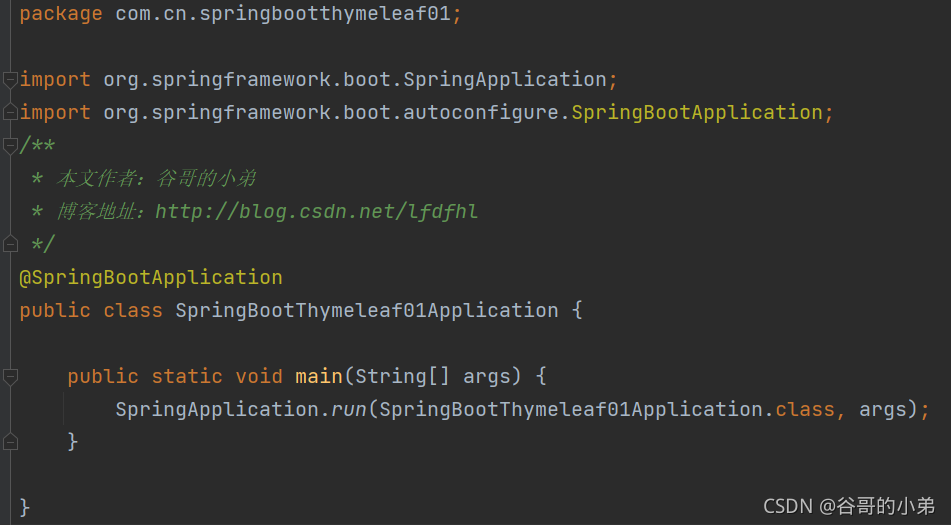Select the '@SpringBootApplication' annotation
Image resolution: width=951 pixels, height=525 pixels.
tap(151, 278)
